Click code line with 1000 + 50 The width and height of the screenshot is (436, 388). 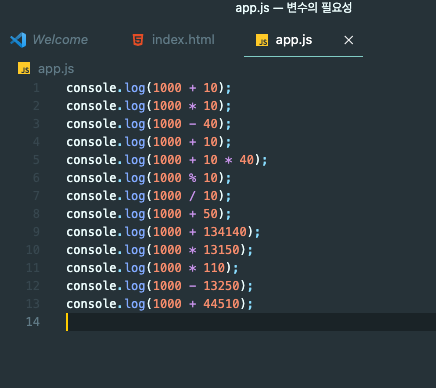tap(148, 214)
